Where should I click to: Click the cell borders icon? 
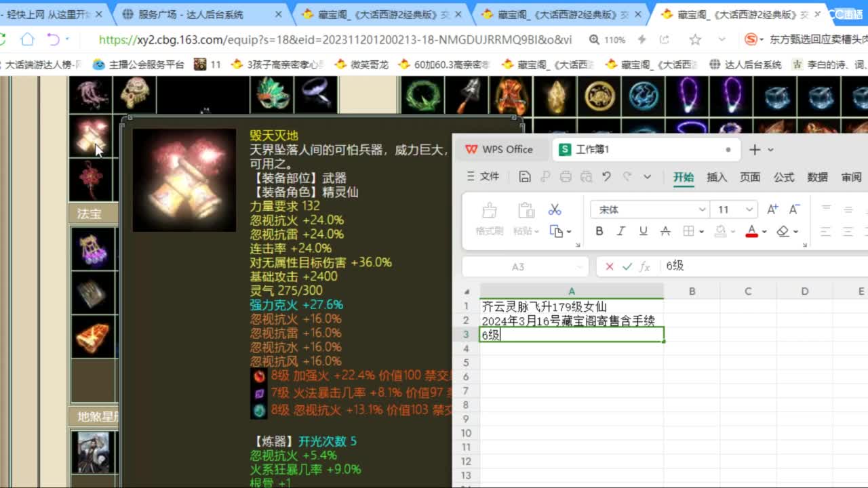pos(688,232)
